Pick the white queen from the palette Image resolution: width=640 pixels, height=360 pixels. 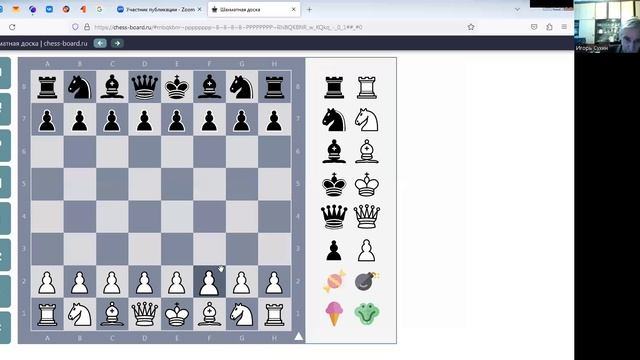pos(367,217)
